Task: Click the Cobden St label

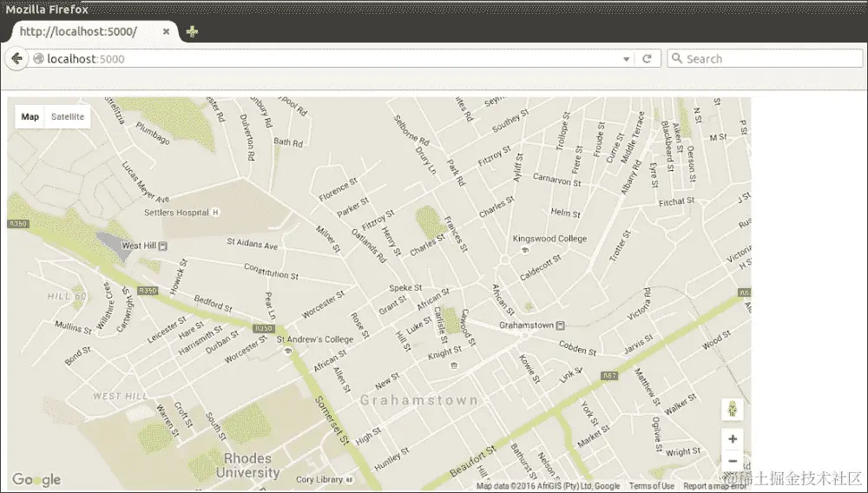Action: pos(577,348)
